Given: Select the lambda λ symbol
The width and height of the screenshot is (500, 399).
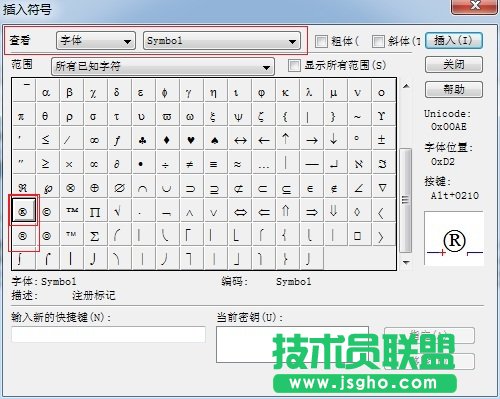Looking at the screenshot, I should click(312, 91).
